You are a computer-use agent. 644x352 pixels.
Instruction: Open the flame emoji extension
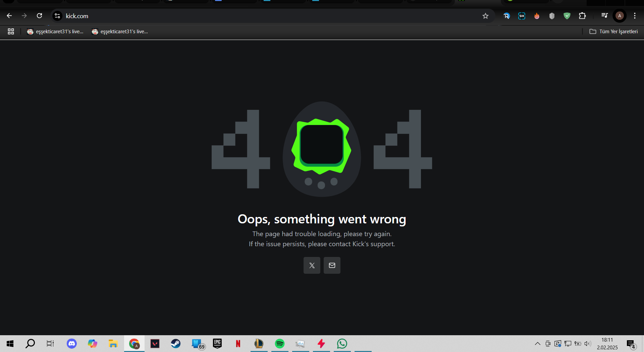[537, 16]
